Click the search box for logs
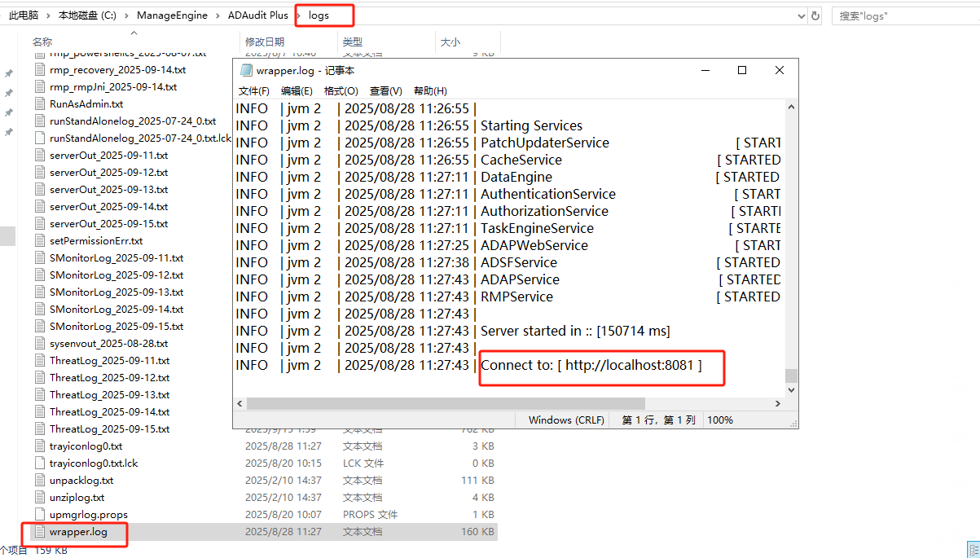Viewport: 980px width, 558px height. (904, 15)
